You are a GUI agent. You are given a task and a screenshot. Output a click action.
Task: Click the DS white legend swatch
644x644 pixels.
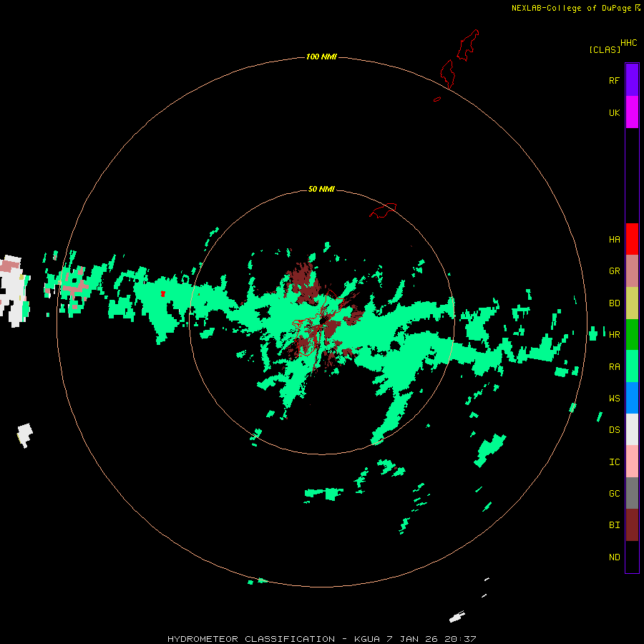tap(632, 429)
